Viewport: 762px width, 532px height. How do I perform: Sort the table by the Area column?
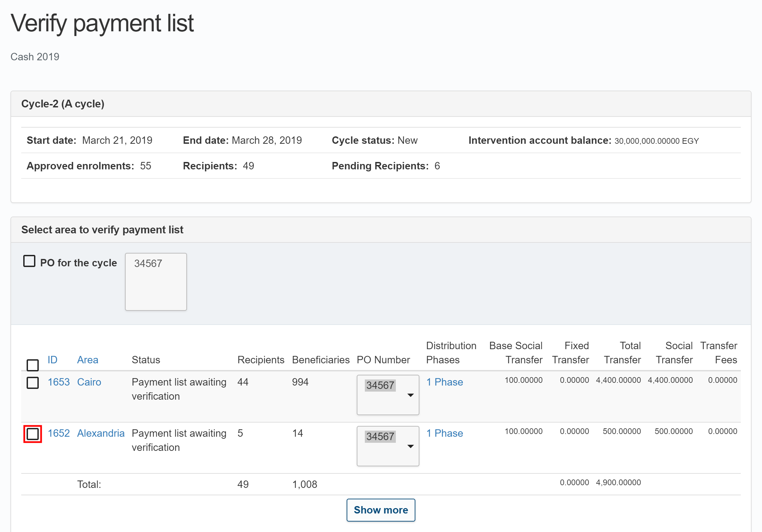pyautogui.click(x=88, y=360)
